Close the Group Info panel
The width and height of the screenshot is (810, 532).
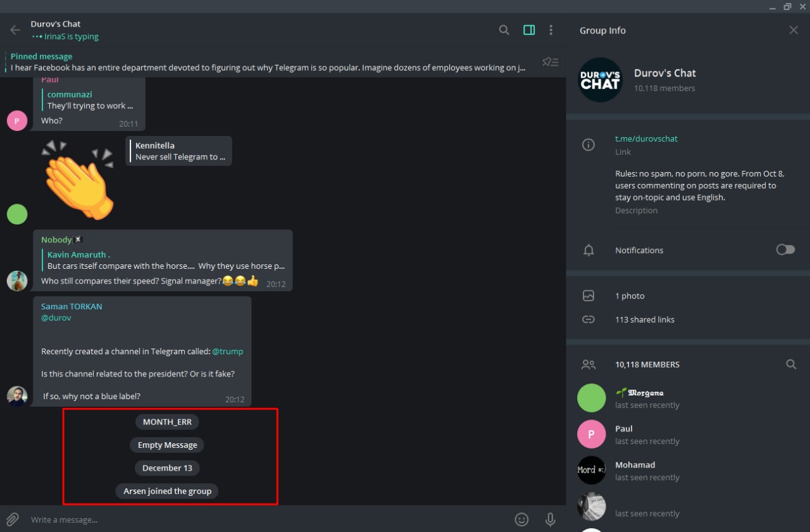pos(794,30)
